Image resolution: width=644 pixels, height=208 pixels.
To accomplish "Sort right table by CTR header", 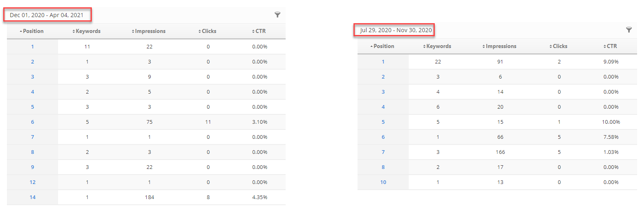I will click(611, 46).
